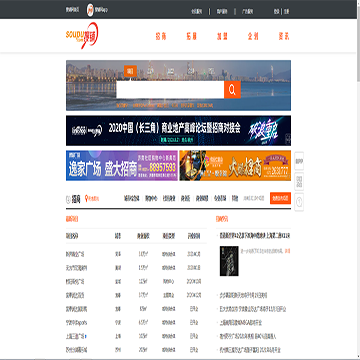Open the 2020 长三角 forum banner

[178, 131]
